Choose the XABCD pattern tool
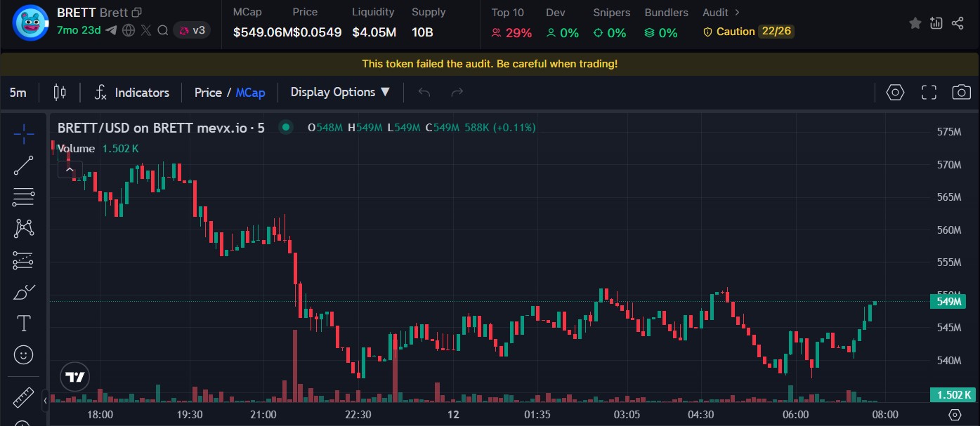Image resolution: width=980 pixels, height=426 pixels. pyautogui.click(x=23, y=228)
